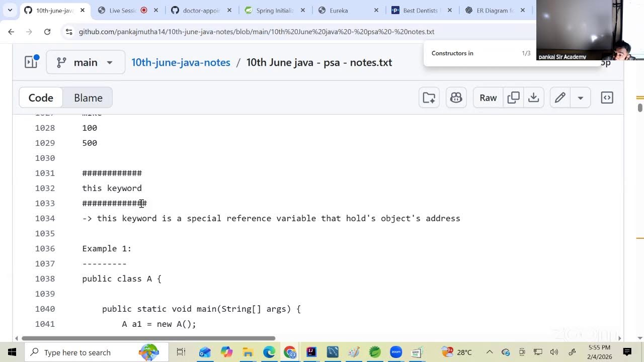Image resolution: width=644 pixels, height=362 pixels.
Task: Open the Windows Start menu
Action: click(12, 352)
